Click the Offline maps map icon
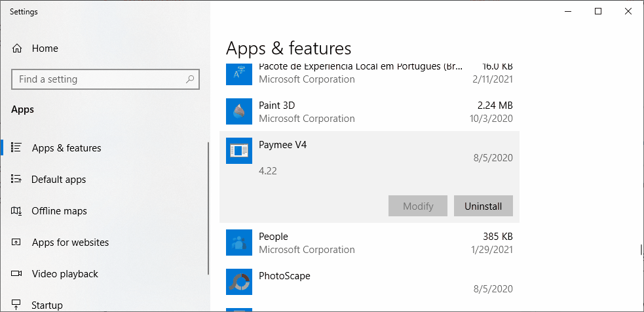644x312 pixels. [x=16, y=211]
